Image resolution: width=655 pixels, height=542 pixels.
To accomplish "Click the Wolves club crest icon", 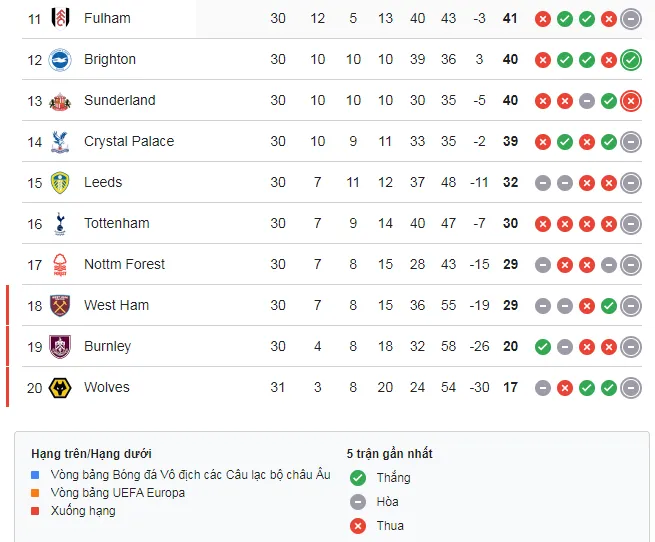I will pyautogui.click(x=60, y=387).
